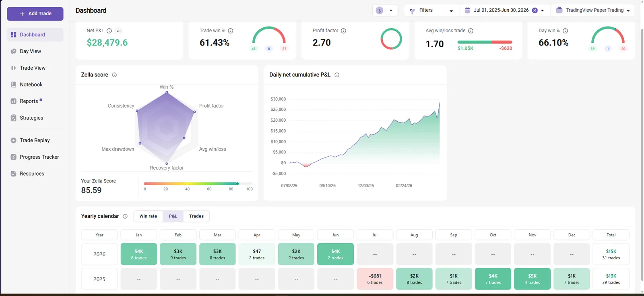644x296 pixels.
Task: Click the Profit factor donut chart
Action: (x=391, y=39)
